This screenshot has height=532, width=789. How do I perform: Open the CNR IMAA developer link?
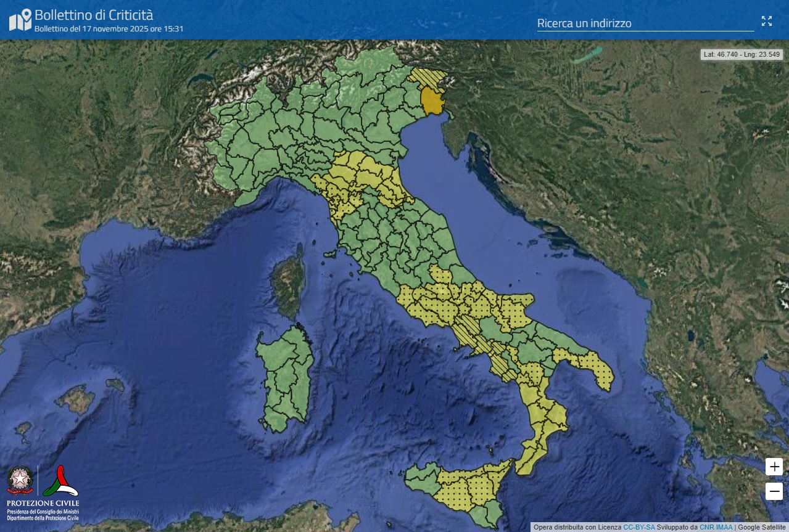coord(716,527)
